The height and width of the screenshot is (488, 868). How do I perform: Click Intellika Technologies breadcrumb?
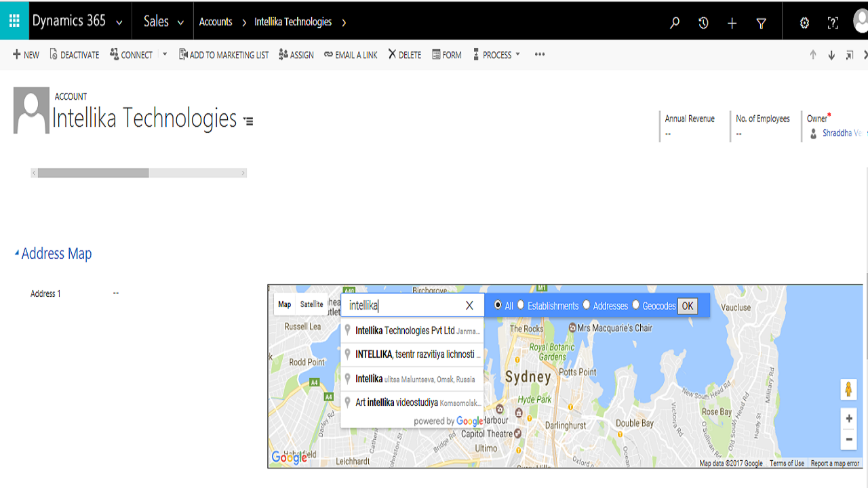(x=293, y=22)
